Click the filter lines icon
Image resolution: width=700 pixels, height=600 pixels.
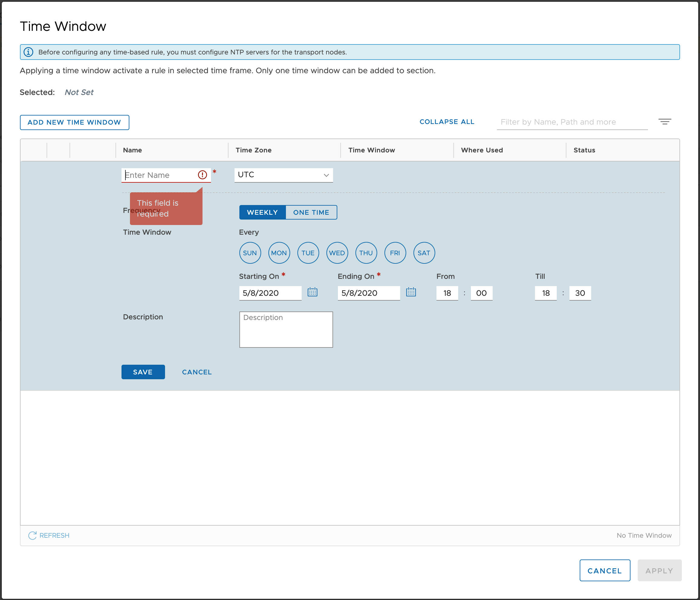[665, 122]
